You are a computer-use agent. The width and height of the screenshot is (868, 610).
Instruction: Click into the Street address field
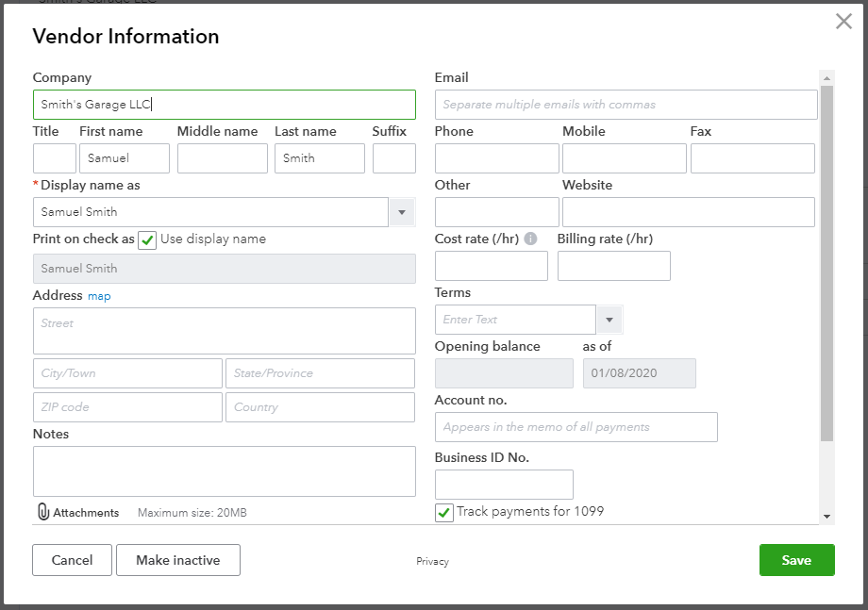224,331
